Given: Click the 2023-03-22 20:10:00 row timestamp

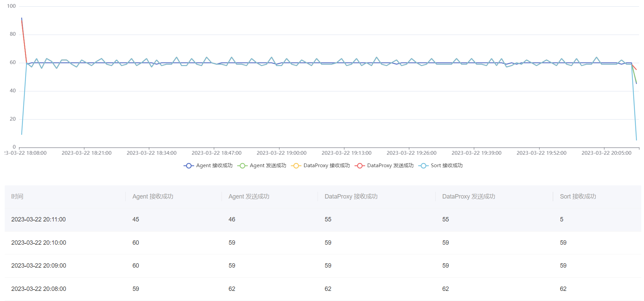Looking at the screenshot, I should 39,243.
